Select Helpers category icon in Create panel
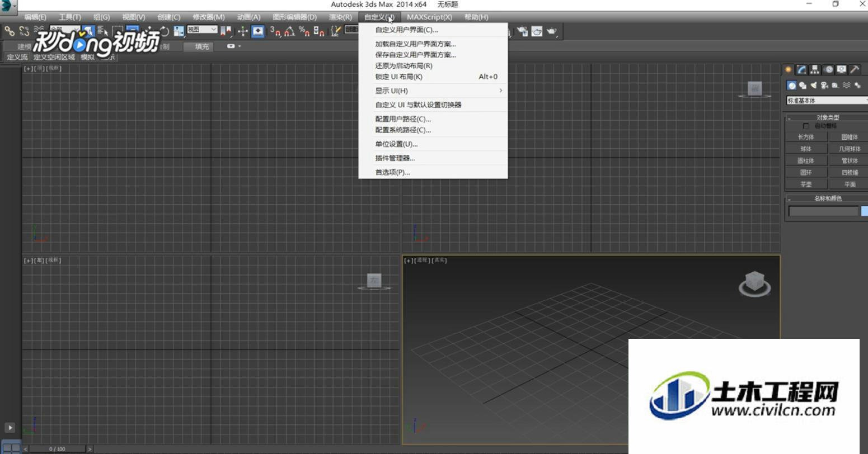The width and height of the screenshot is (868, 454). [x=835, y=85]
